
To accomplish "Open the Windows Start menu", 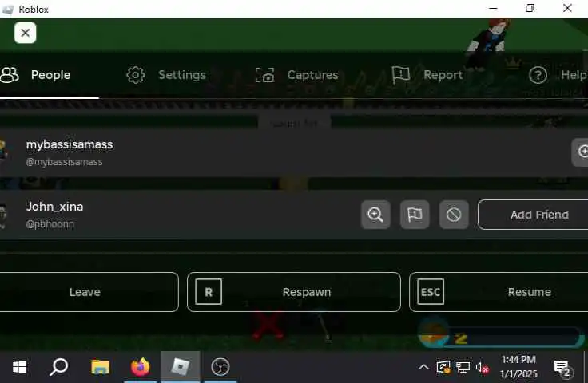I will [19, 367].
